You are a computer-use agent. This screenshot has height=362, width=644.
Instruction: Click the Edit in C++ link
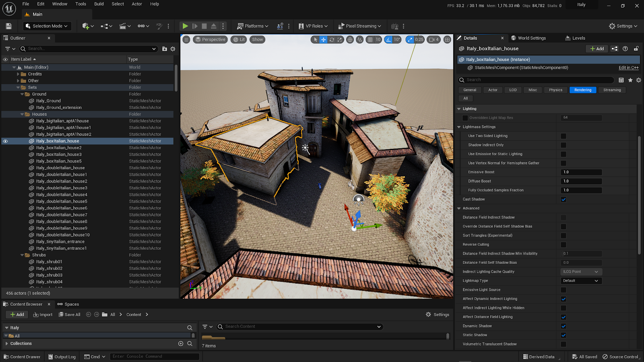point(628,68)
